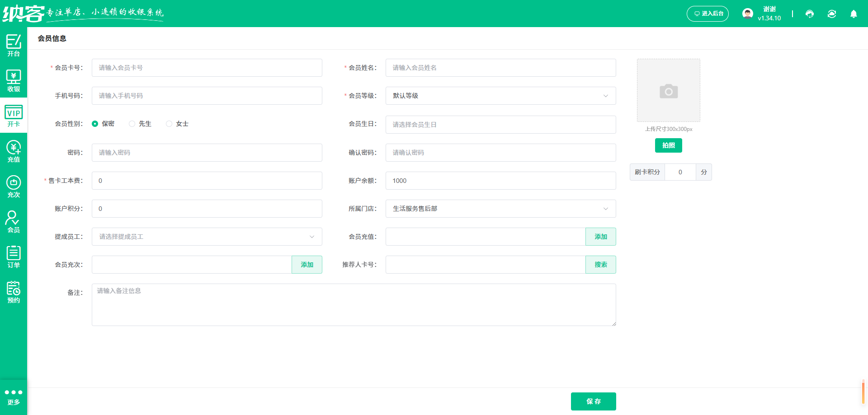Image resolution: width=868 pixels, height=415 pixels.
Task: Open customer service support
Action: [809, 14]
